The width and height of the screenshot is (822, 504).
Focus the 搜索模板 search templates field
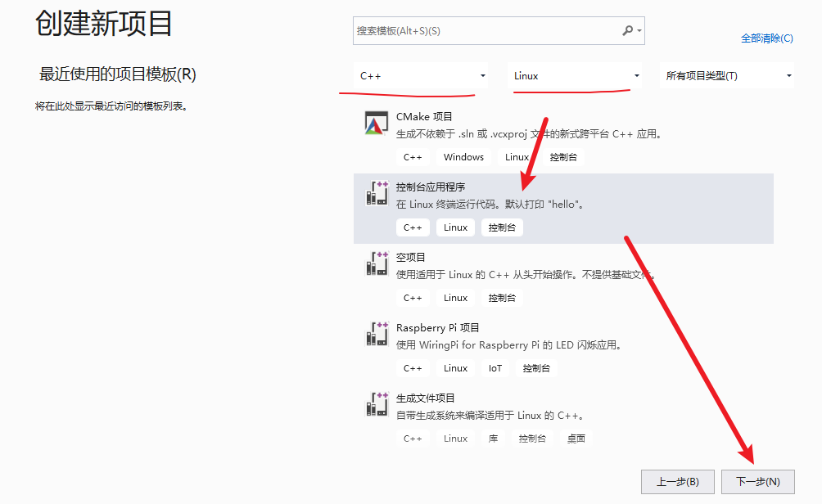487,31
